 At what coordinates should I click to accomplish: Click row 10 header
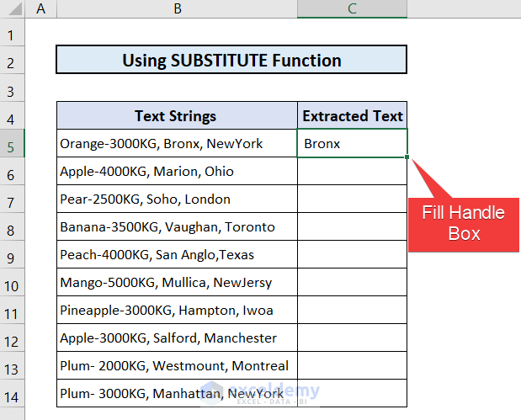[x=12, y=283]
